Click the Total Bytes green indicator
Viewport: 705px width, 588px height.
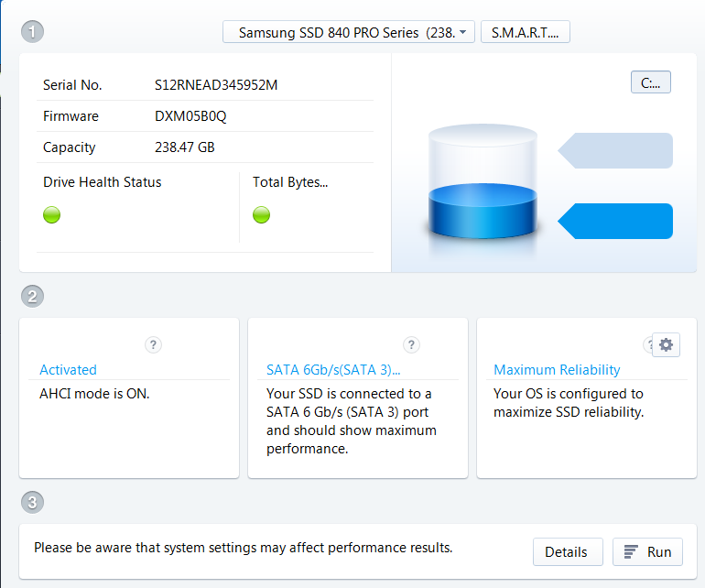[x=261, y=214]
